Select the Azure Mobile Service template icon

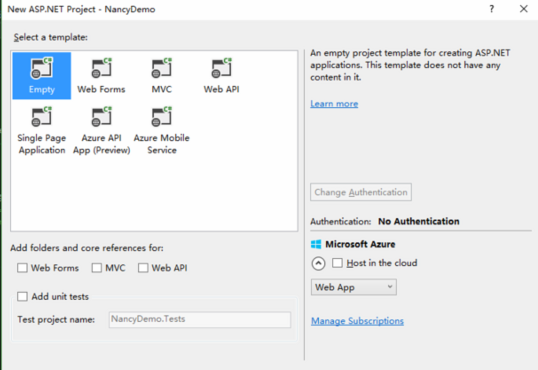click(x=162, y=117)
